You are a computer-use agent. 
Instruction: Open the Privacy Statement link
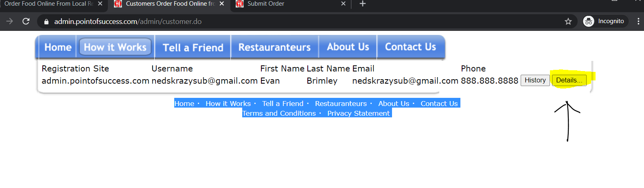(359, 113)
